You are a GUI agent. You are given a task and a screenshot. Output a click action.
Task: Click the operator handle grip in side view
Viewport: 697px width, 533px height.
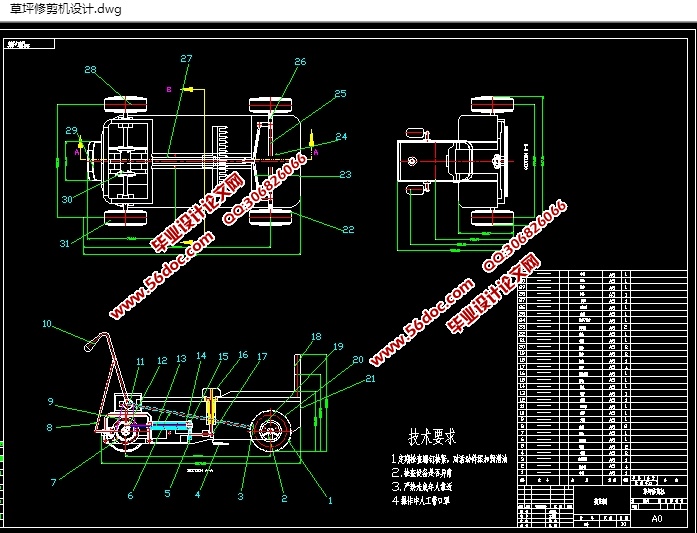pos(92,344)
